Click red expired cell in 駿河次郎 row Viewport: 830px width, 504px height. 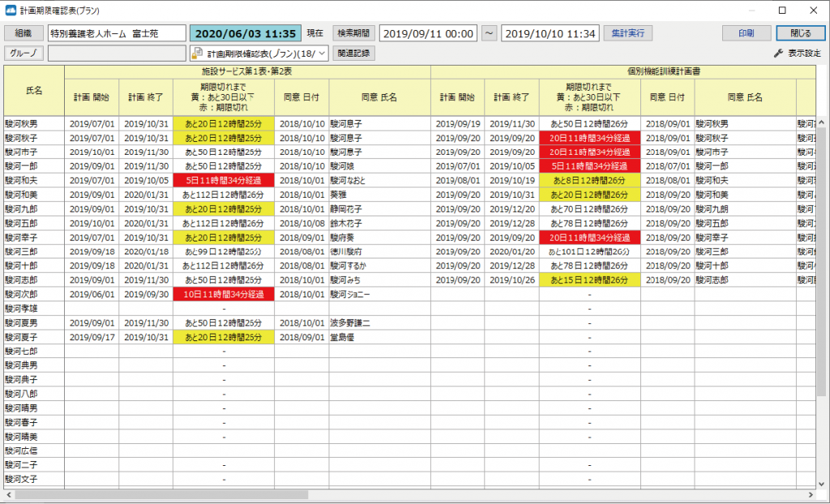click(x=223, y=294)
